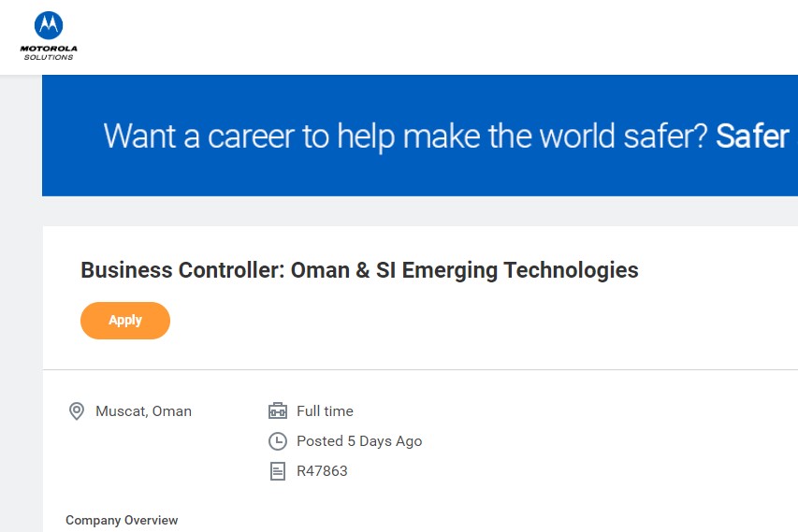
Task: Click the banner's opening word Want
Action: (x=139, y=137)
